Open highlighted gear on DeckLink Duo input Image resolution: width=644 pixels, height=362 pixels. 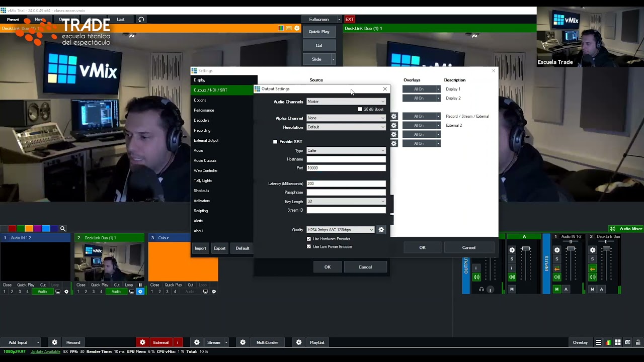tap(140, 292)
